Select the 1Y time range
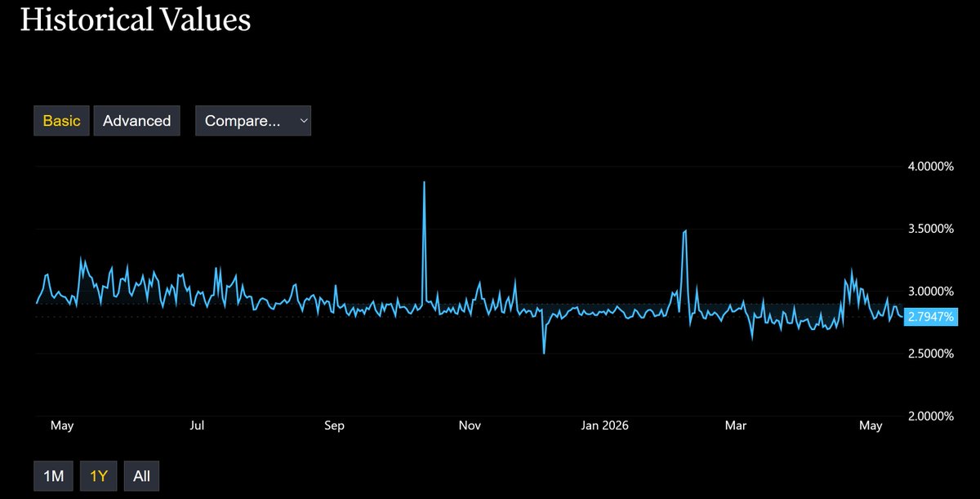The image size is (980, 499). tap(99, 475)
